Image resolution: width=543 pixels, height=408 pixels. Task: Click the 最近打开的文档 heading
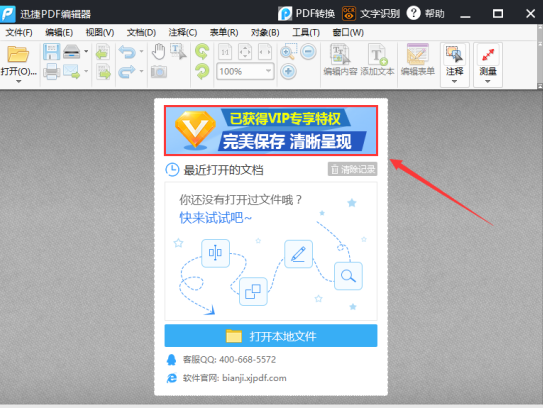click(x=223, y=170)
